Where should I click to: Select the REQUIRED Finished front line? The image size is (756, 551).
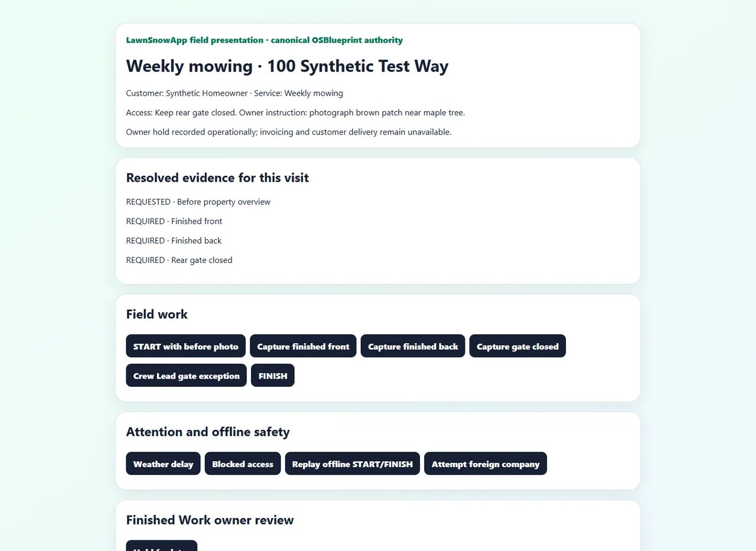coord(174,221)
